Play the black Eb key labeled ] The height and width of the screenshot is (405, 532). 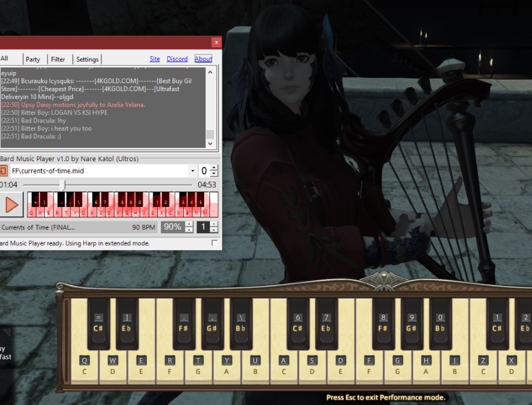(127, 324)
